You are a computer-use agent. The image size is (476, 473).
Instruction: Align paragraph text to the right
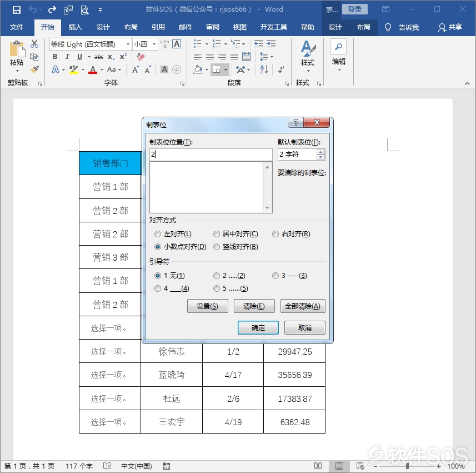click(222, 57)
